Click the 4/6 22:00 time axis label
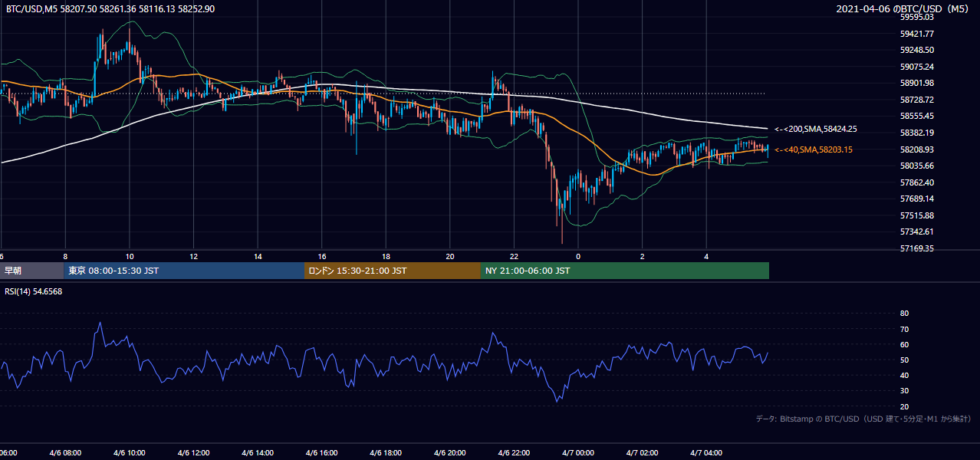Viewport: 980px width, 460px height. 514,453
